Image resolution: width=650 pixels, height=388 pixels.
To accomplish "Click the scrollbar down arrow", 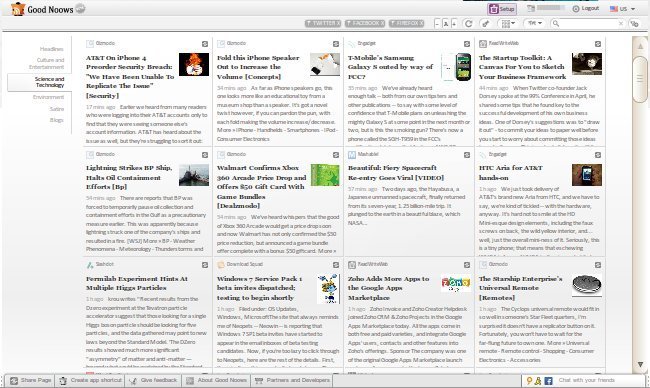I will tap(640, 365).
